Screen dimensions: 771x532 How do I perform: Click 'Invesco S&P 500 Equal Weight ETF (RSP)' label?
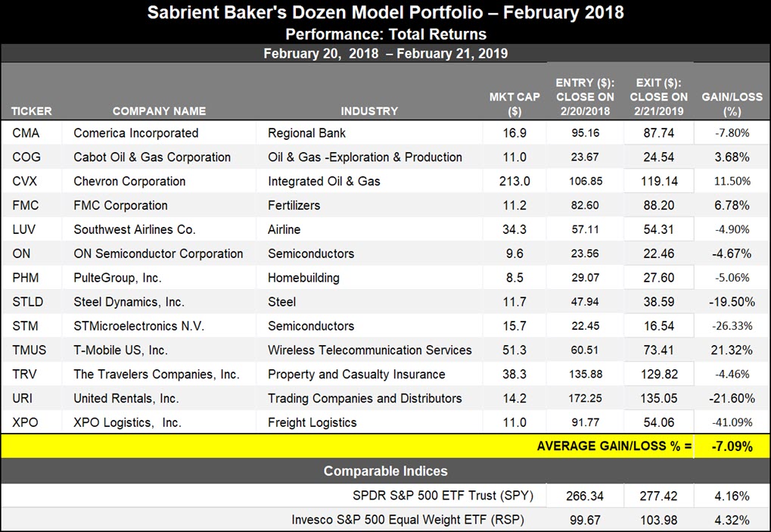pyautogui.click(x=408, y=519)
